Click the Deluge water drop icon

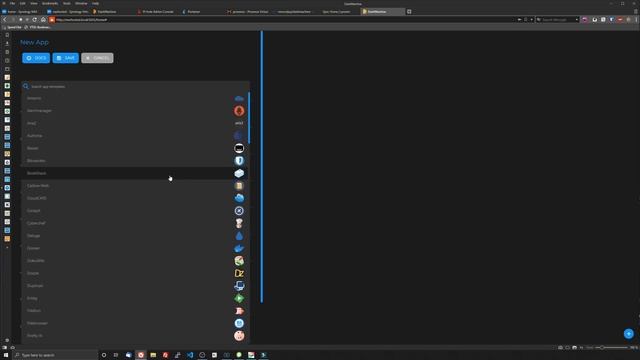(x=239, y=236)
